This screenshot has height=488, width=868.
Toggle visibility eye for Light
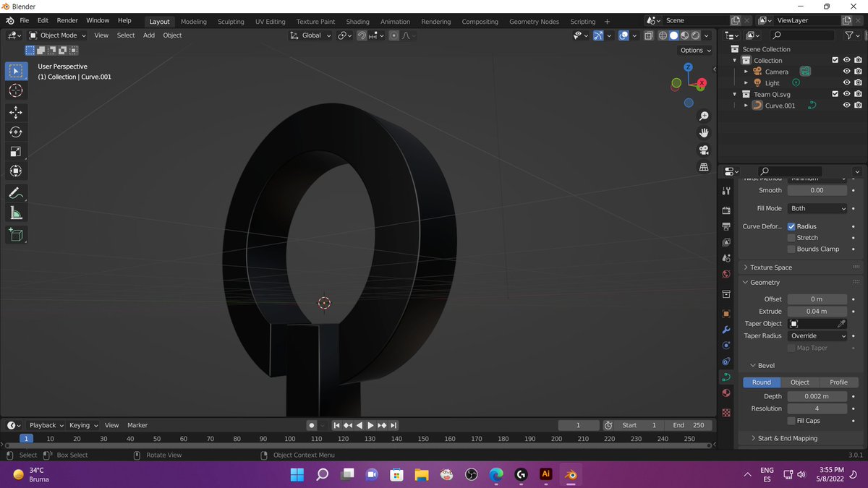846,83
